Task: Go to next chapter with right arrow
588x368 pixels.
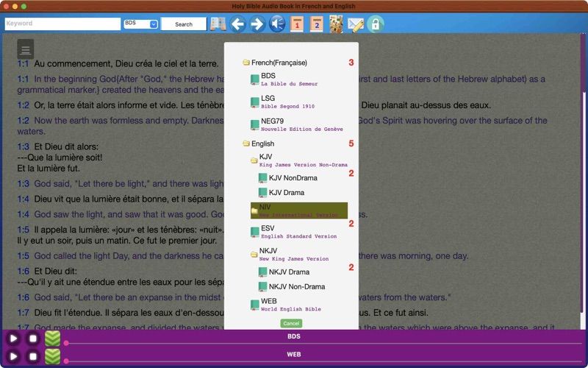Action: click(x=257, y=24)
